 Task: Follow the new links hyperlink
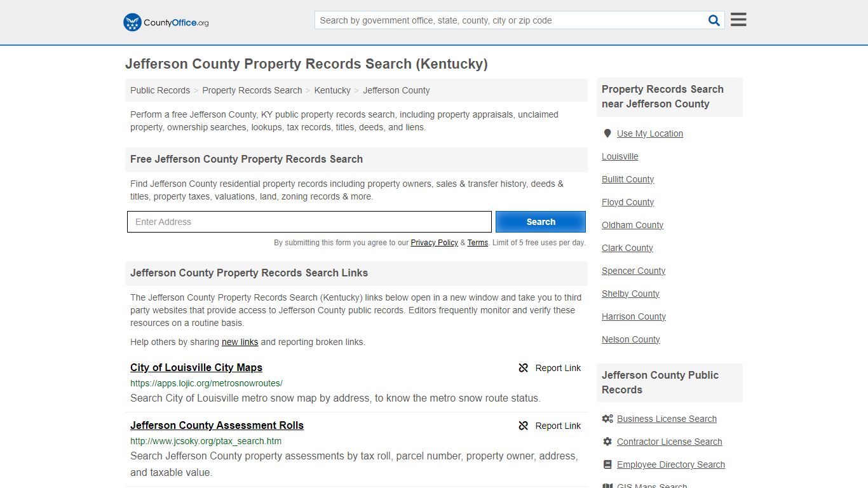click(240, 342)
